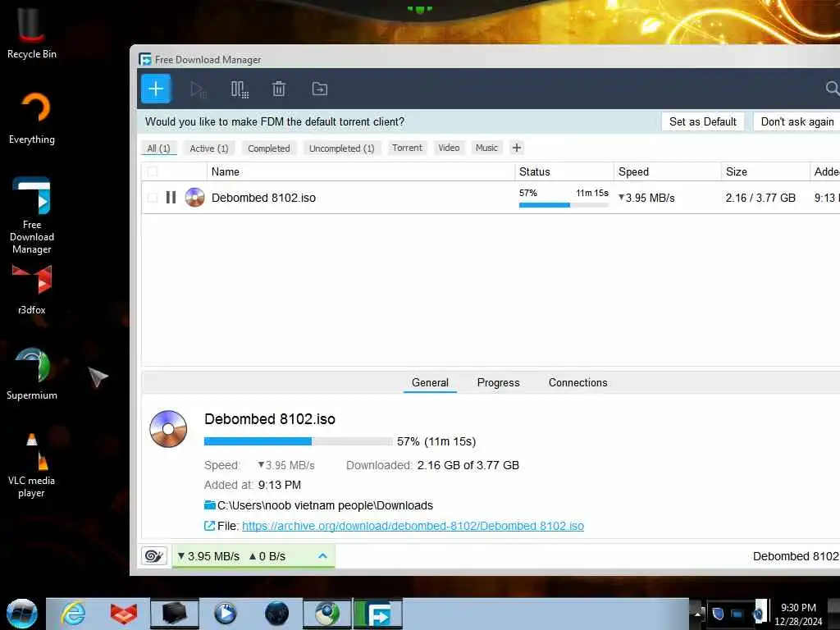Click the large disc icon in General panel

(x=168, y=429)
